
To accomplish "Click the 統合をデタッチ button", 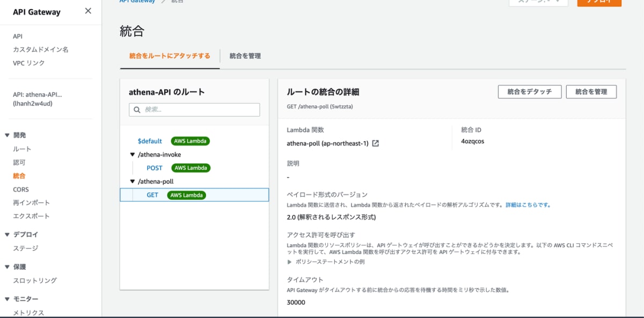I will point(530,92).
